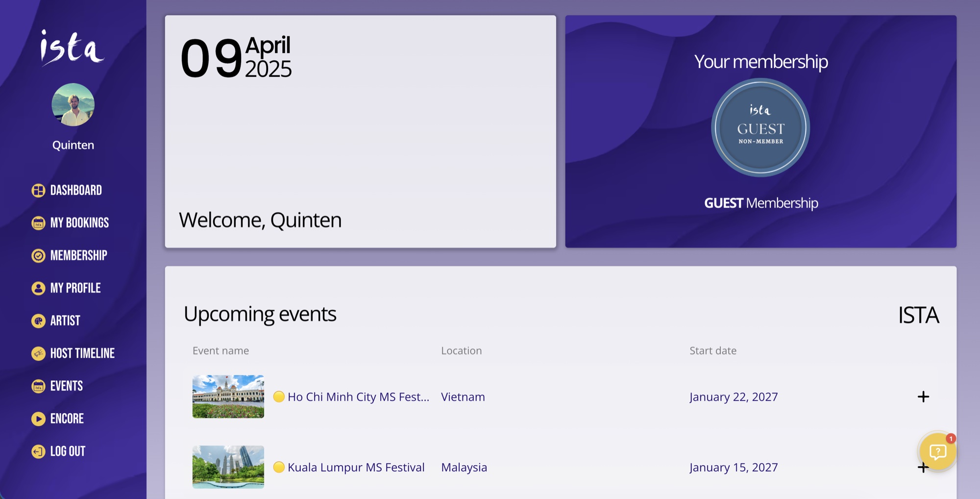Image resolution: width=980 pixels, height=499 pixels.
Task: Toggle the yellow status dot beside Ho Chi Minh event
Action: [279, 397]
